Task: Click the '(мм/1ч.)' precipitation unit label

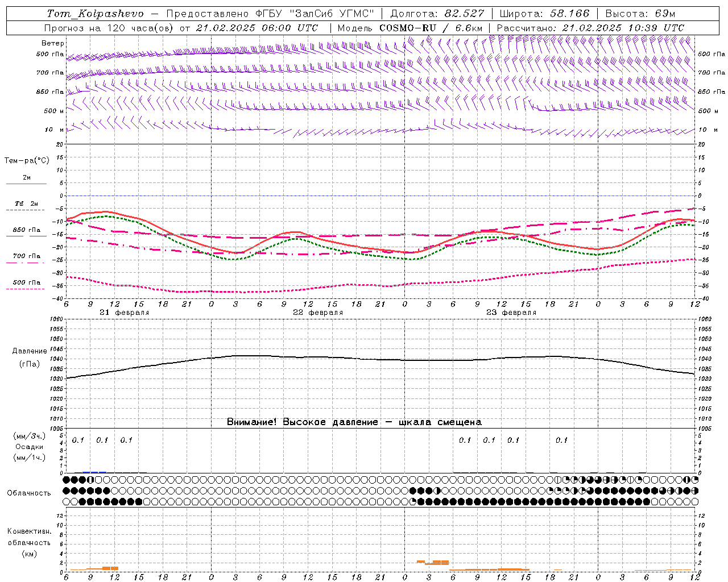Action: click(30, 458)
